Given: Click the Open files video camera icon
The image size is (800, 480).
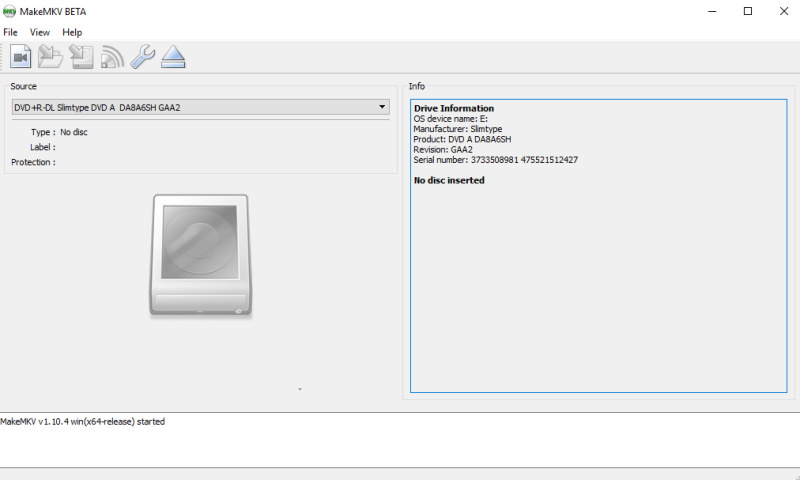Looking at the screenshot, I should 20,57.
